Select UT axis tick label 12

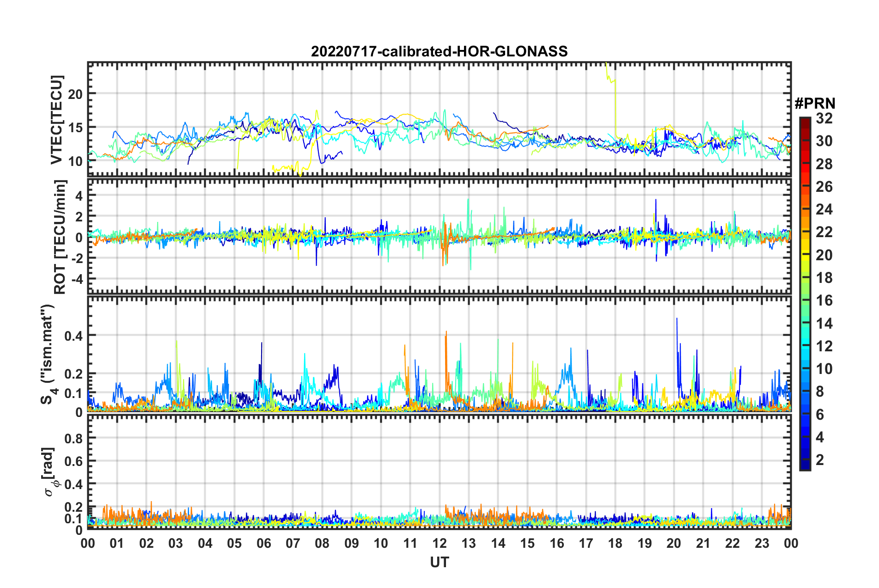coord(439,543)
